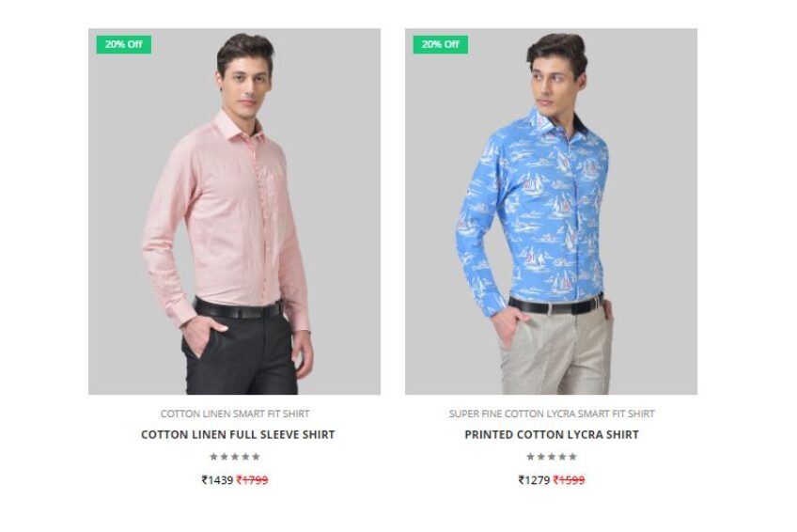Click the 20% Off badge on blue shirt
Screen dimensions: 797x532
point(440,44)
